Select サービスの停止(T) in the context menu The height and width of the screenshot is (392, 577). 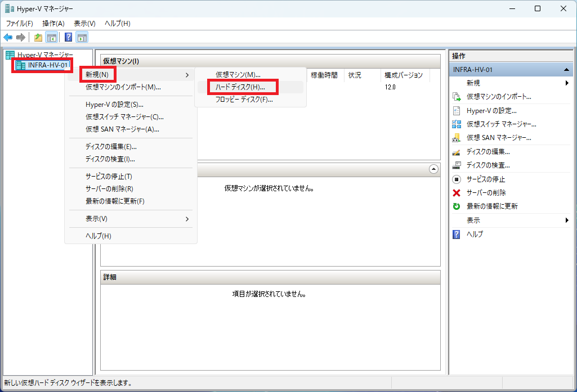[x=131, y=177]
